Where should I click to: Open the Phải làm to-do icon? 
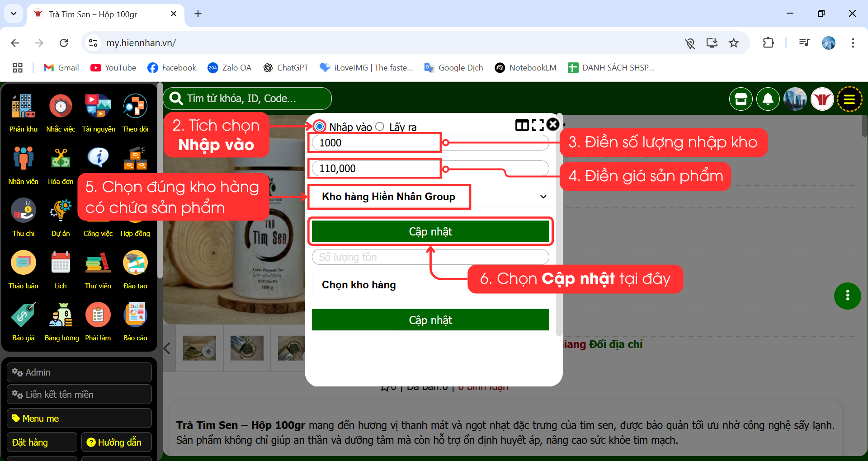(98, 315)
